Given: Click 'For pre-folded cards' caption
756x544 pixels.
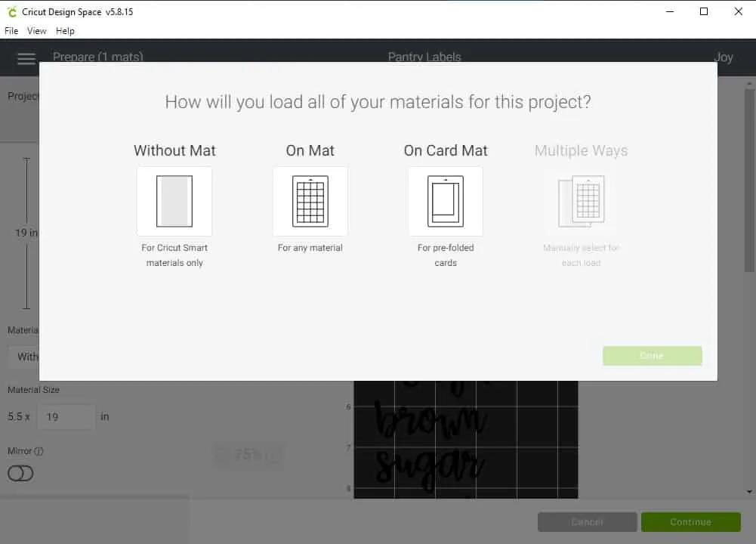Looking at the screenshot, I should pos(446,255).
